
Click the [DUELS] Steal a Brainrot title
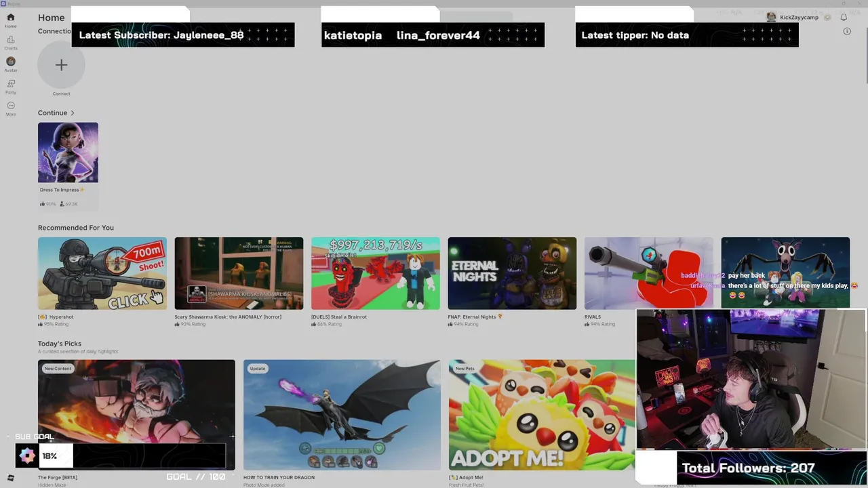coord(339,317)
